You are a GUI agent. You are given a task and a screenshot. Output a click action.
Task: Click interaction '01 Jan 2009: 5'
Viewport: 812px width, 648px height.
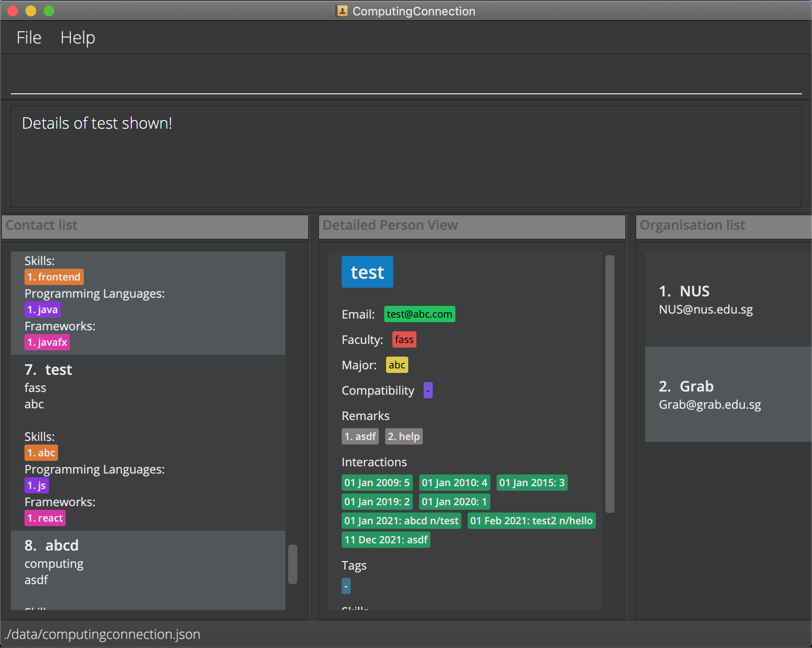[377, 483]
